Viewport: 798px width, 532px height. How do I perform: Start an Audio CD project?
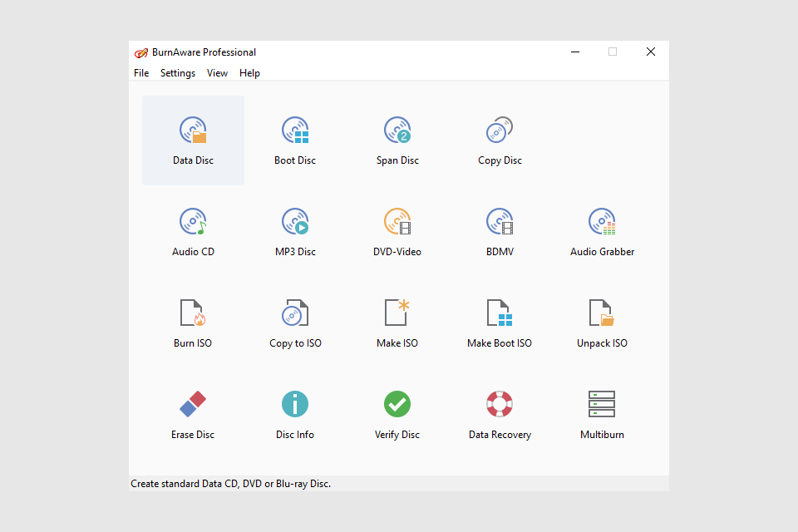[x=193, y=231]
